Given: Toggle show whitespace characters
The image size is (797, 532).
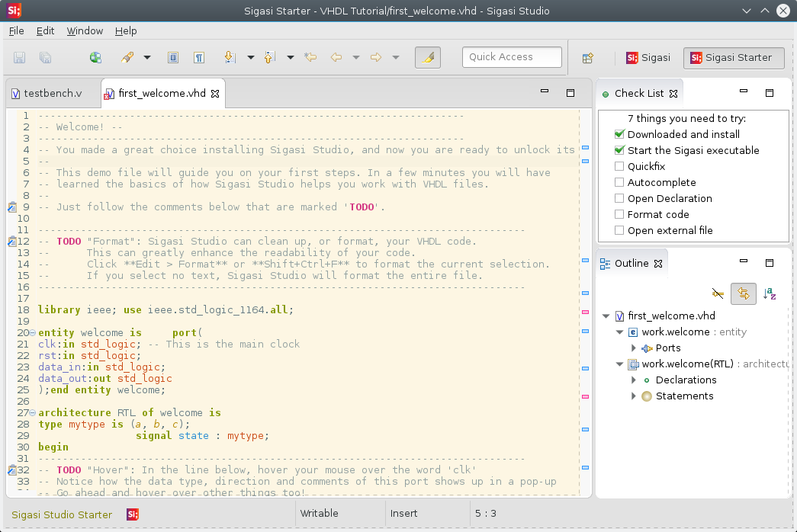Looking at the screenshot, I should 199,57.
